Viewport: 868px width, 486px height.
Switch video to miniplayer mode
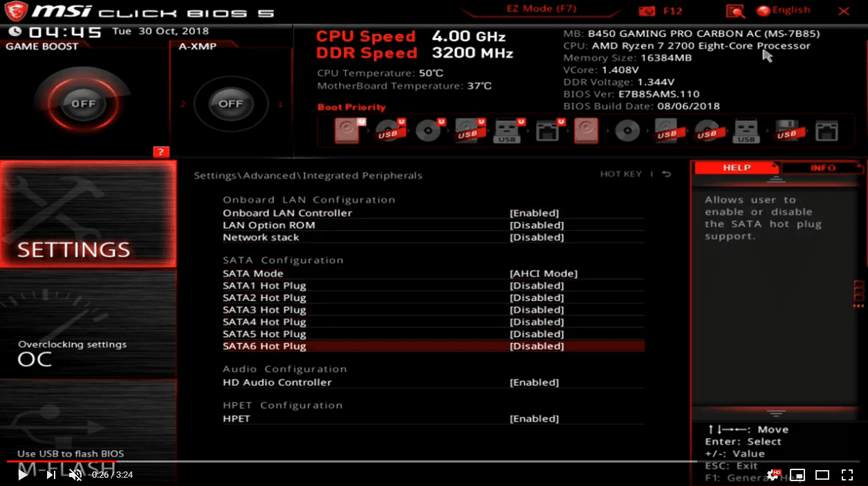pyautogui.click(x=797, y=475)
